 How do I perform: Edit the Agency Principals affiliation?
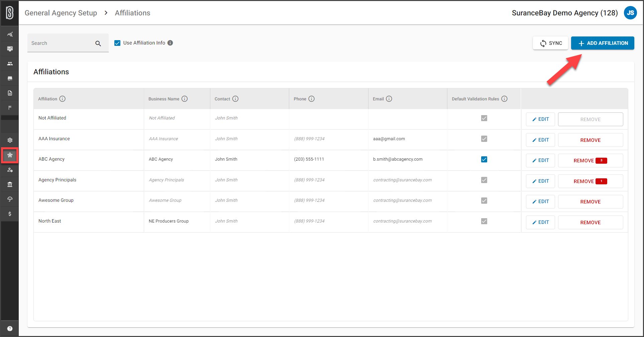(540, 181)
